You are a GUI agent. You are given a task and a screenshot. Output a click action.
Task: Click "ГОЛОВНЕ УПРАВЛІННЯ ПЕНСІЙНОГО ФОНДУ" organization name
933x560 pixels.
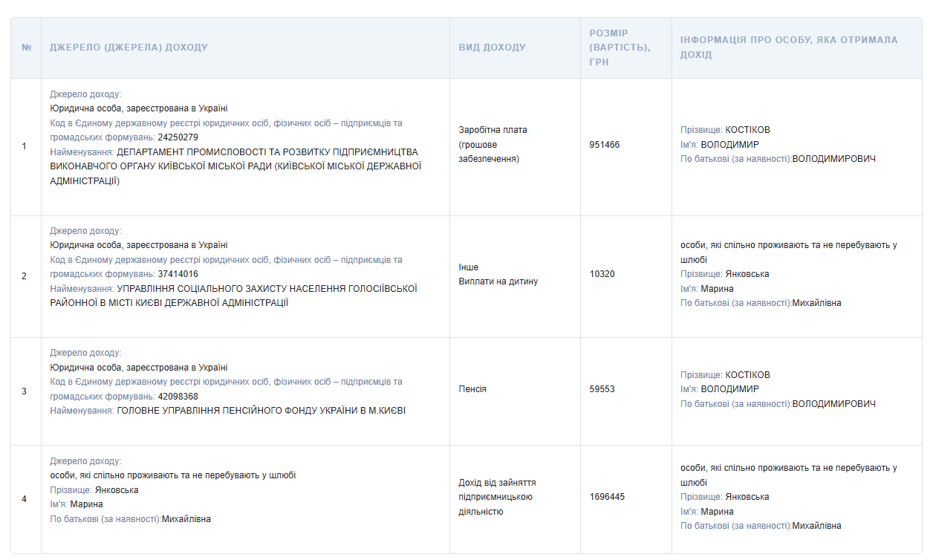tap(261, 411)
